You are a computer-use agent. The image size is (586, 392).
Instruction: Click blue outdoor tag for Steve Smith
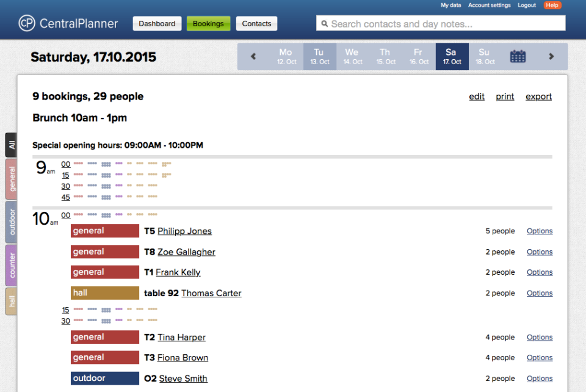[x=105, y=378]
